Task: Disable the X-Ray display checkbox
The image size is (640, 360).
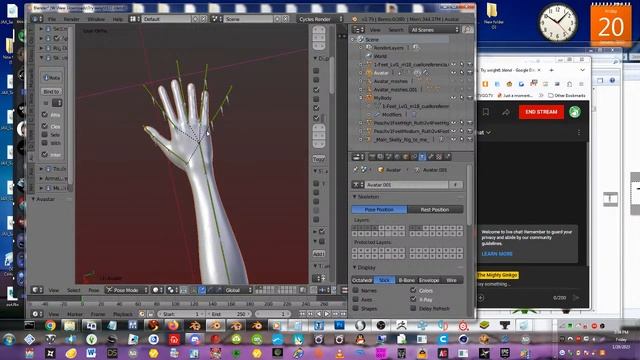Action: tap(413, 299)
